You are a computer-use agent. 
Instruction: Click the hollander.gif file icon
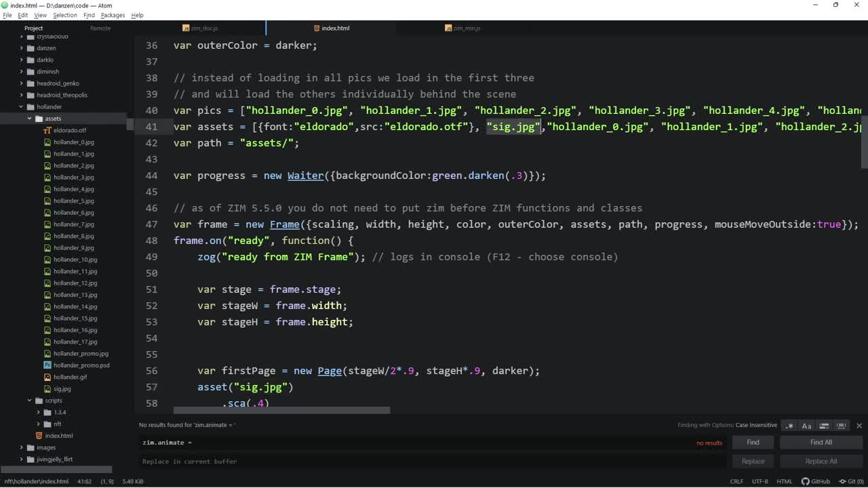point(47,377)
